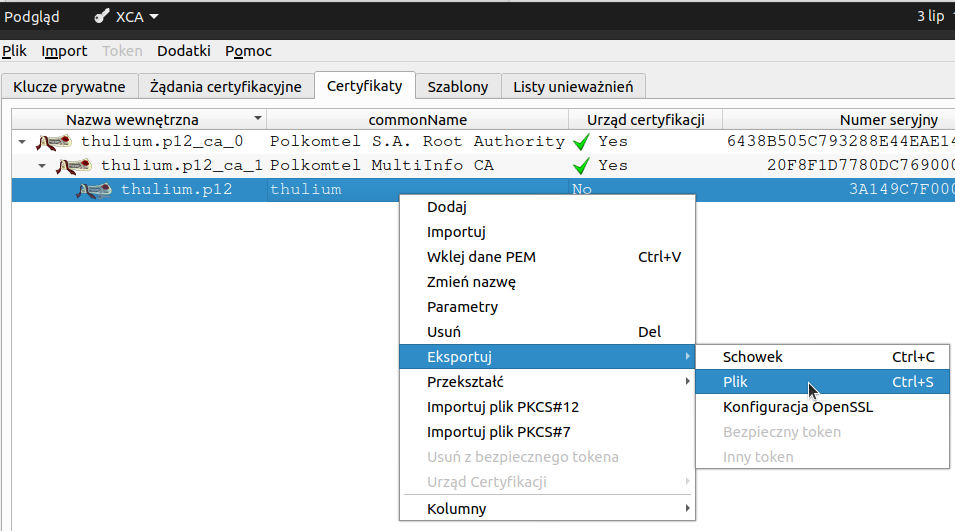Click serial number 6438B505C793288E44EAE1 cell
The height and width of the screenshot is (531, 955).
click(x=839, y=142)
